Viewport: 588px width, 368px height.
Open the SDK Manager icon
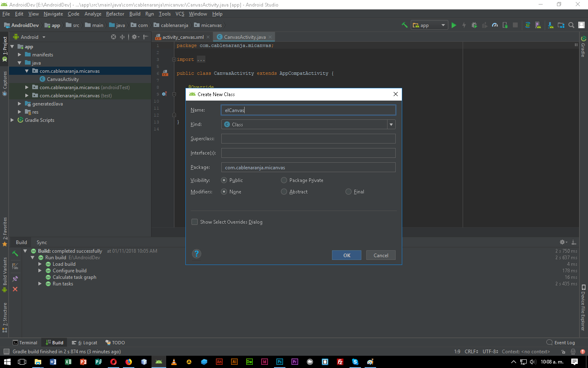click(550, 25)
